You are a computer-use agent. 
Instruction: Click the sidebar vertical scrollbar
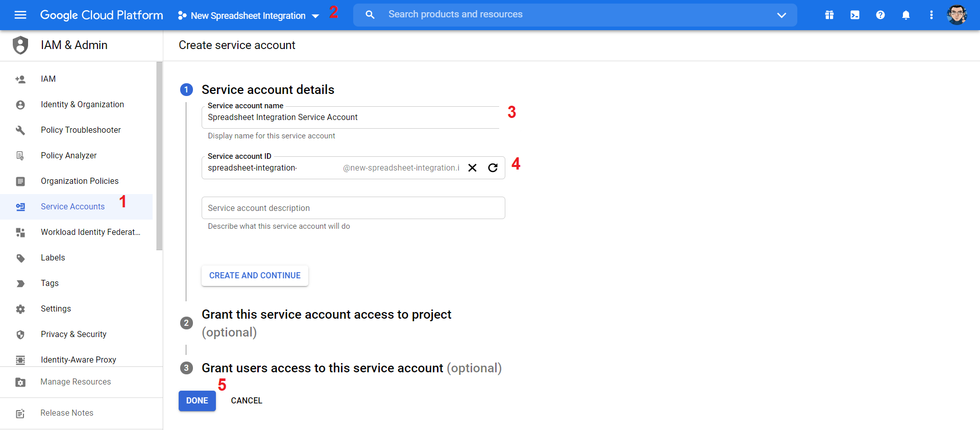click(159, 156)
